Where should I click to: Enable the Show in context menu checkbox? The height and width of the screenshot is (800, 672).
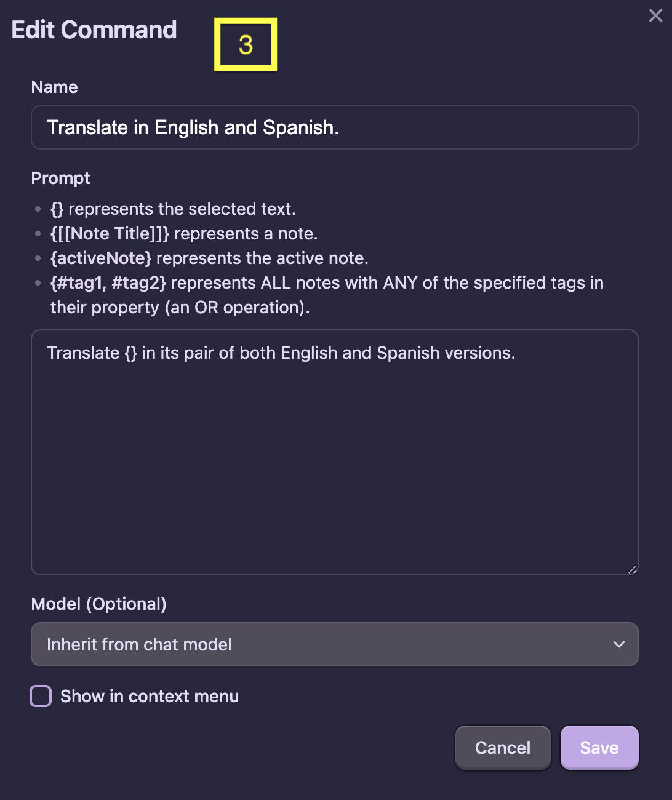(x=41, y=696)
